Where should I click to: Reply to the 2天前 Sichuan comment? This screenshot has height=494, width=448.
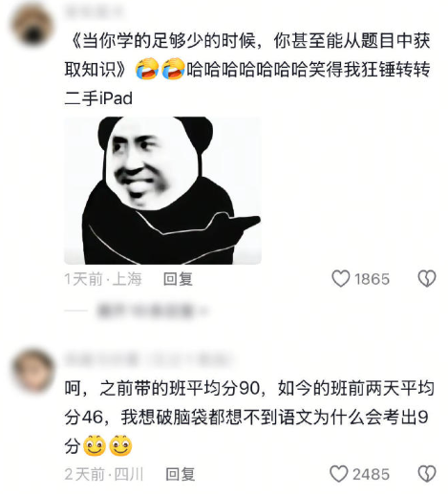click(180, 474)
